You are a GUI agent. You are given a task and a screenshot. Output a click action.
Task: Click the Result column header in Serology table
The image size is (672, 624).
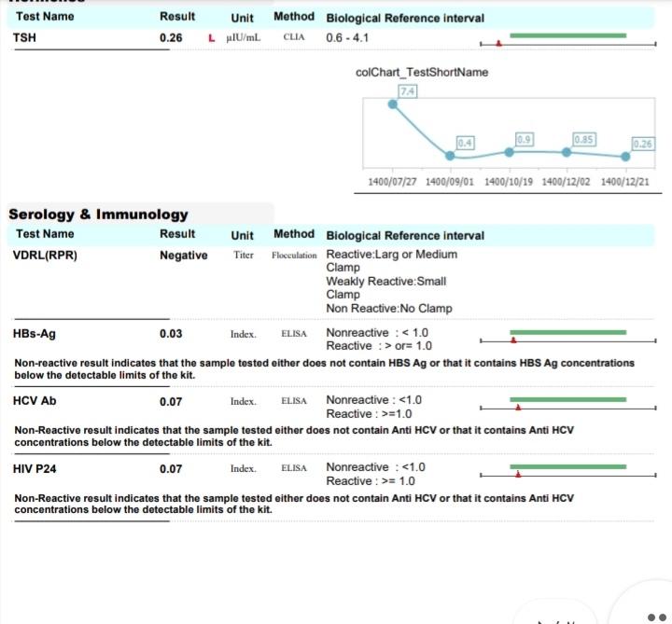click(x=177, y=234)
